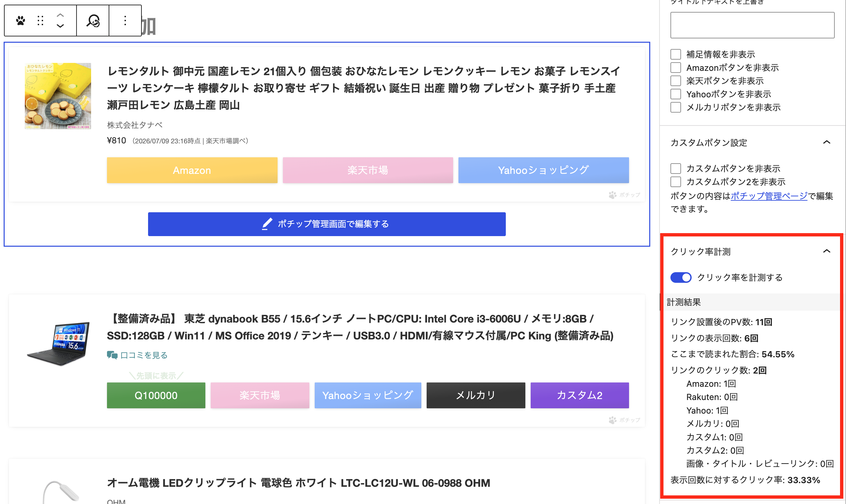Click the black メルカリ button
Viewport: 846px width, 504px height.
(x=476, y=395)
